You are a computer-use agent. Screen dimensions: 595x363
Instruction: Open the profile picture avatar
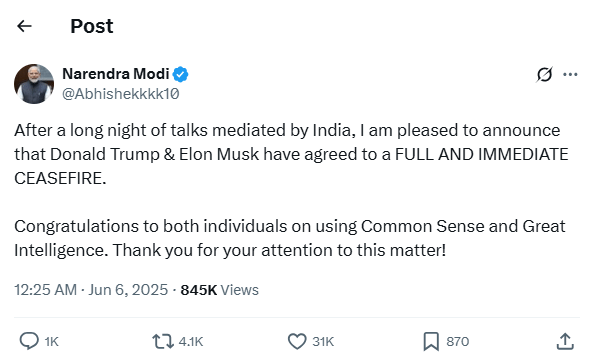coord(34,84)
